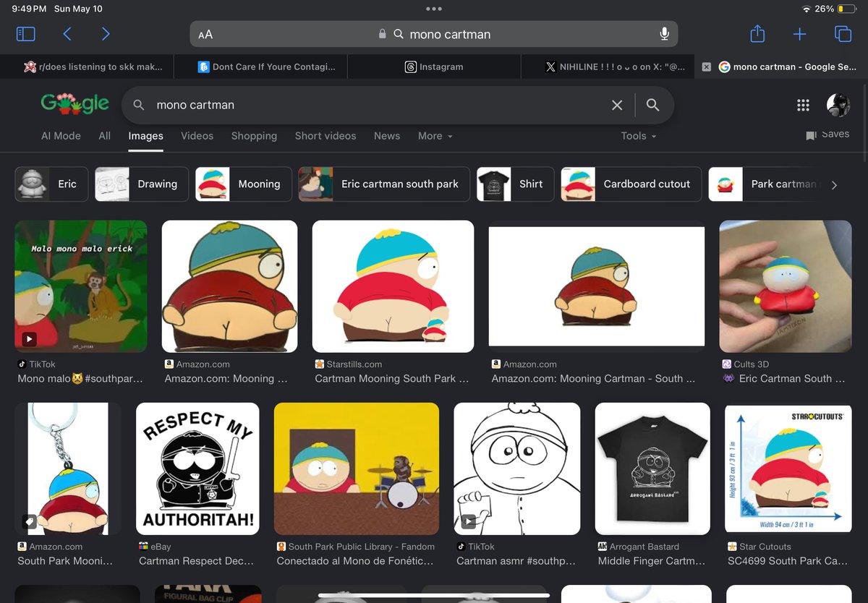Open a new tab with plus icon
The image size is (868, 603).
pos(799,34)
